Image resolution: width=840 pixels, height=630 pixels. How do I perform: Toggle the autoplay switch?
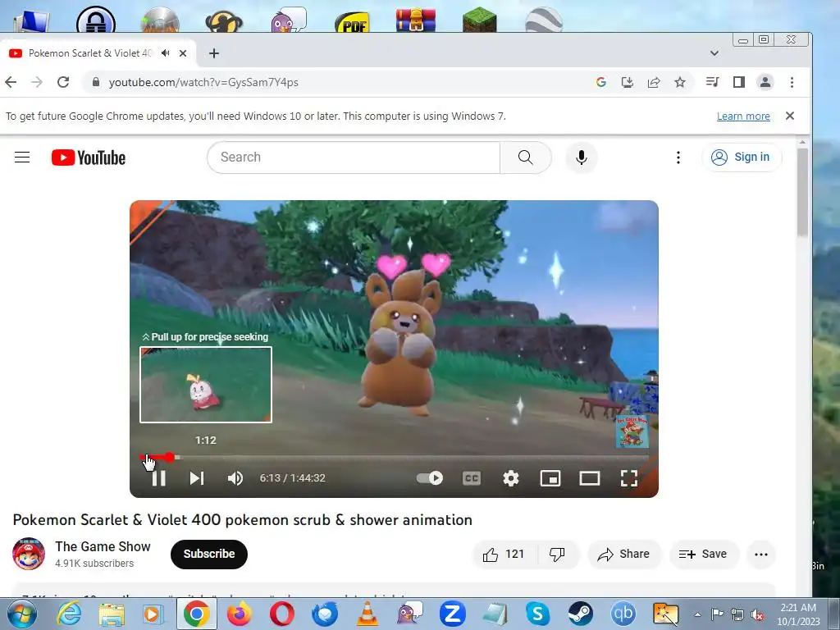pos(430,478)
